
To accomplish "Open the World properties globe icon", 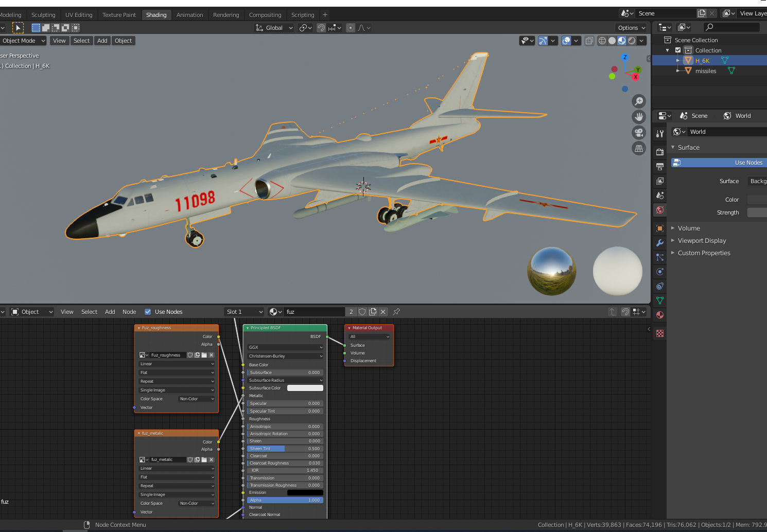I will [660, 209].
